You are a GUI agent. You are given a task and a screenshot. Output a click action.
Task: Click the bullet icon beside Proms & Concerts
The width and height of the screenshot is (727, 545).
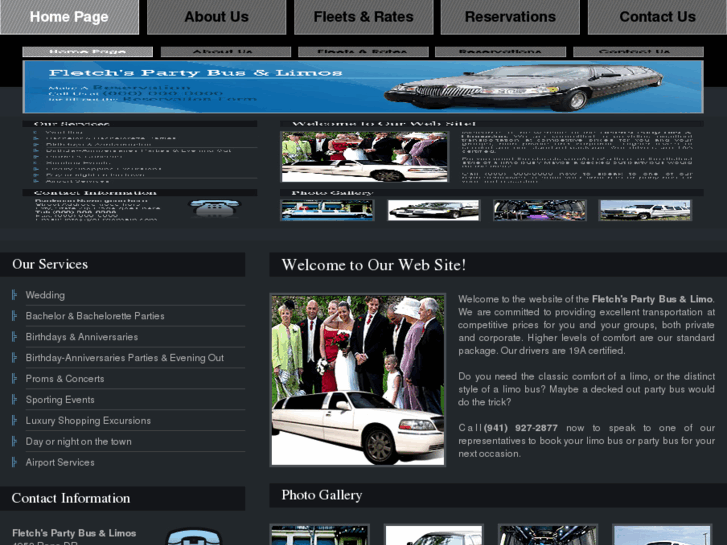[14, 378]
